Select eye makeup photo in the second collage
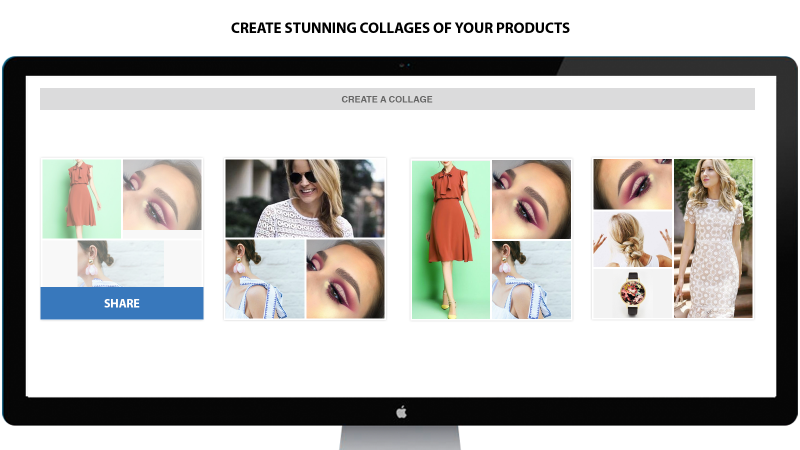This screenshot has width=800, height=450. click(345, 279)
